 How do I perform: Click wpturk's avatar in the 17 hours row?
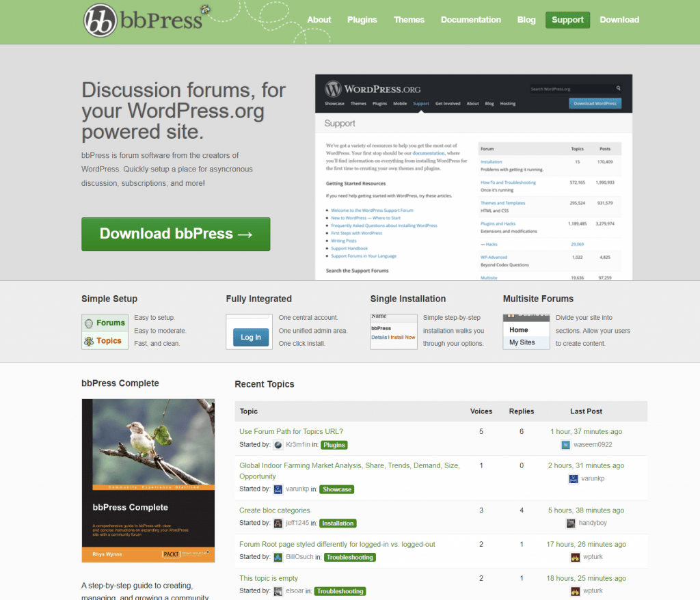(576, 557)
